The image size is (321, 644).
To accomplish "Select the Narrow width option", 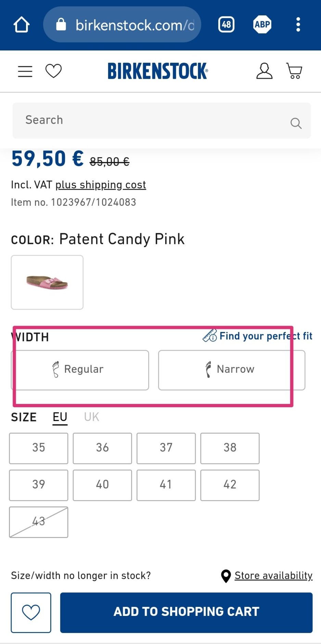I will pyautogui.click(x=231, y=370).
